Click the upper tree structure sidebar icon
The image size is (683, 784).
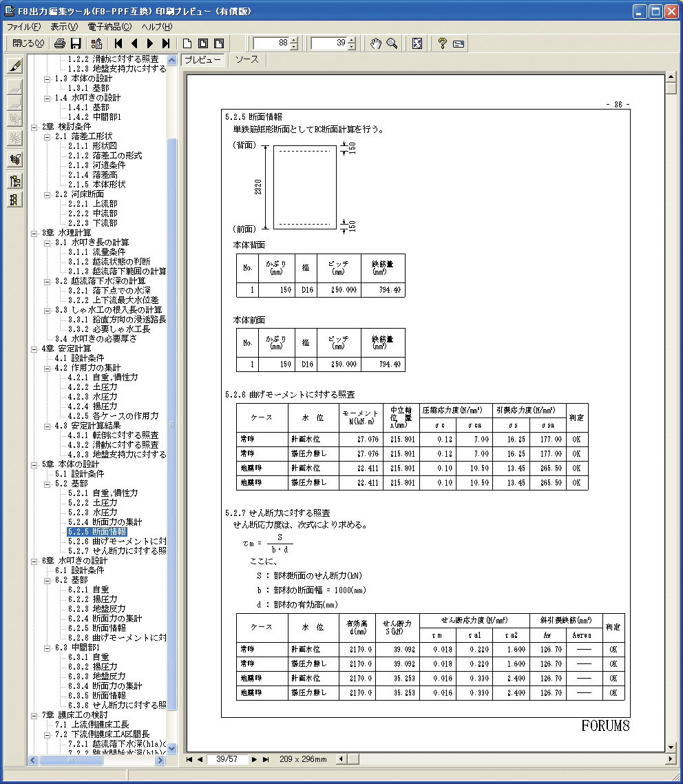pyautogui.click(x=15, y=181)
